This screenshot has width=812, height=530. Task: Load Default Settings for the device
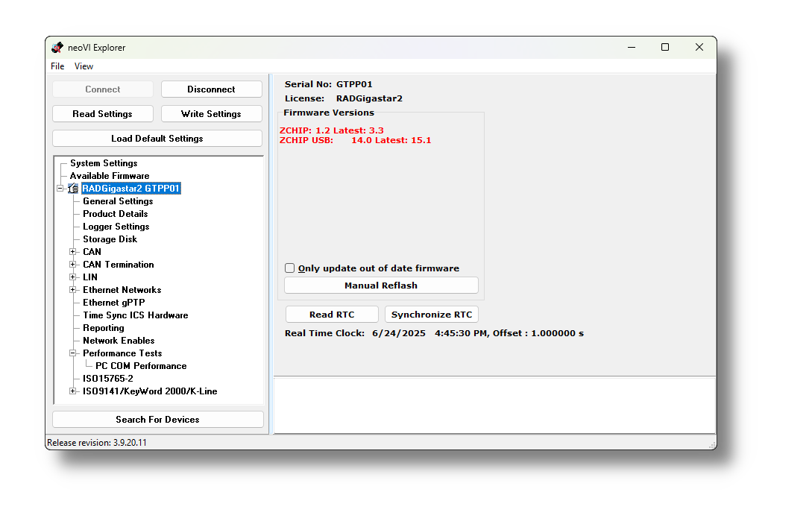(x=157, y=138)
